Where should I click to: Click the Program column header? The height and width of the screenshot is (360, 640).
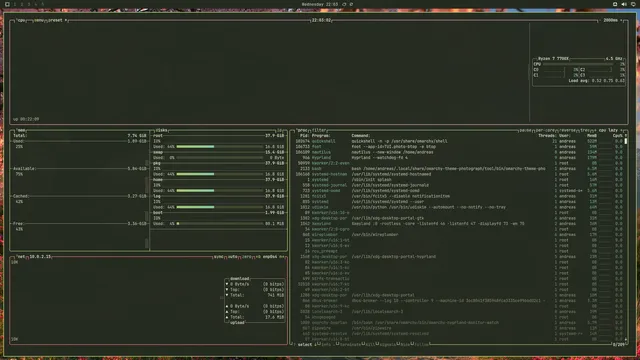[x=321, y=136]
